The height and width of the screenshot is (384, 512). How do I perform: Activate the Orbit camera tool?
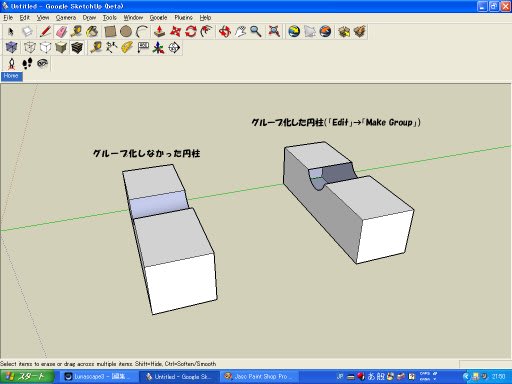[x=225, y=32]
